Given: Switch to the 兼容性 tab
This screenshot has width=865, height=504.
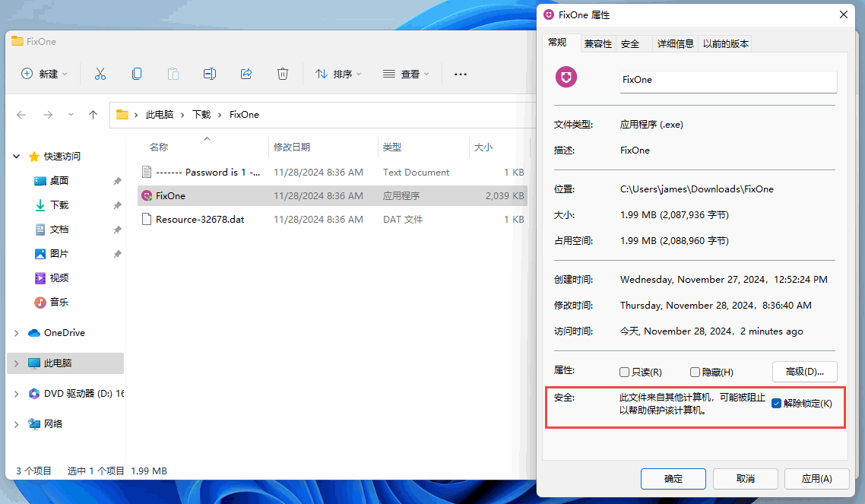Looking at the screenshot, I should [x=598, y=44].
